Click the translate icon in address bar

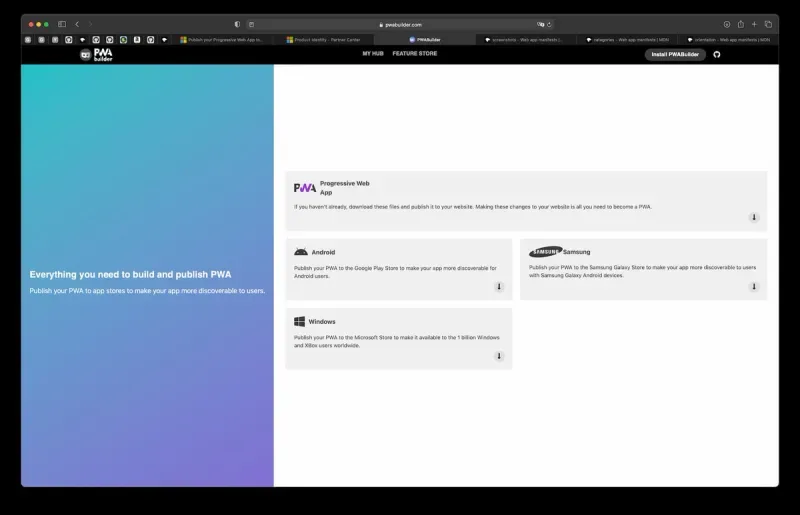click(540, 24)
